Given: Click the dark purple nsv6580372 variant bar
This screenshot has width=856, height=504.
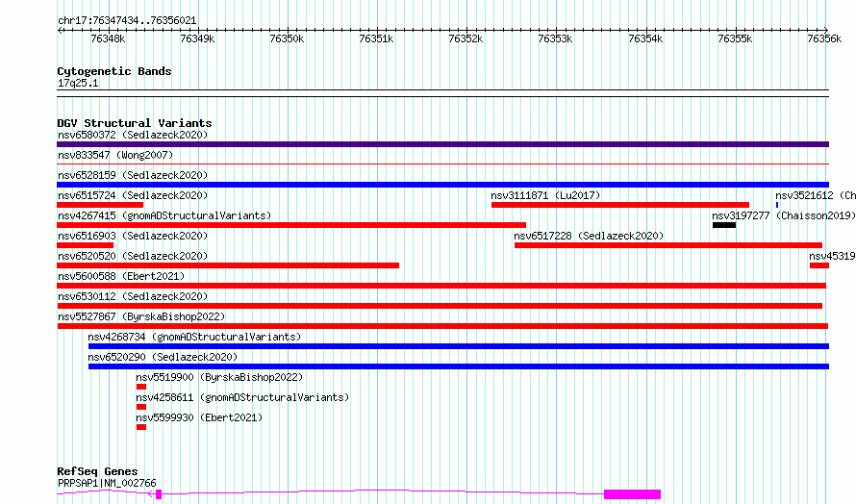Looking at the screenshot, I should 442,144.
